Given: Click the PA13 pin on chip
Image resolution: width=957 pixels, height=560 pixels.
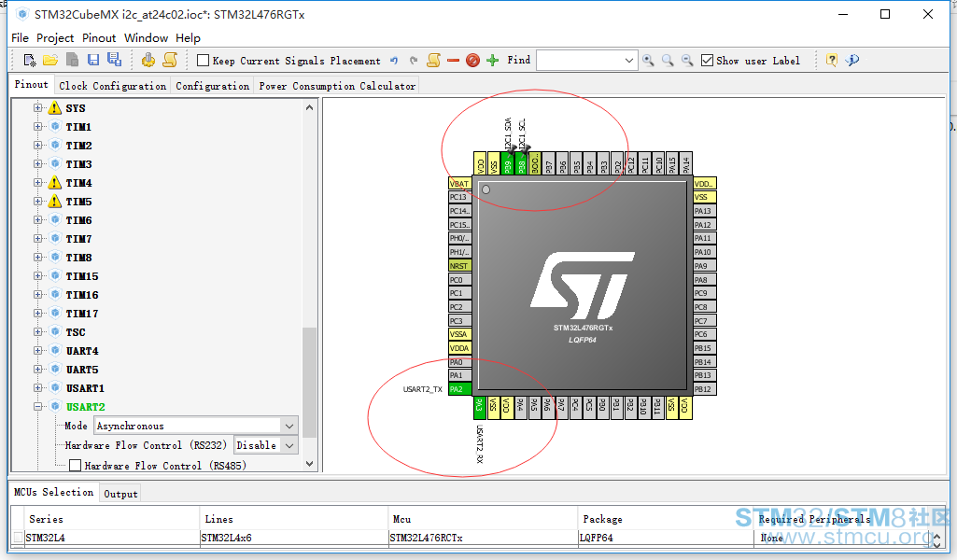Looking at the screenshot, I should coord(705,211).
